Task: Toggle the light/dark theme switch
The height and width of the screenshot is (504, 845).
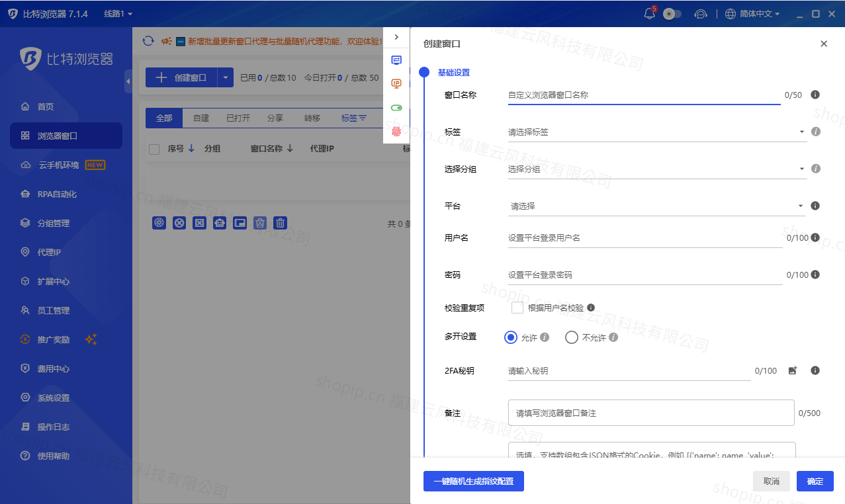Action: (672, 14)
